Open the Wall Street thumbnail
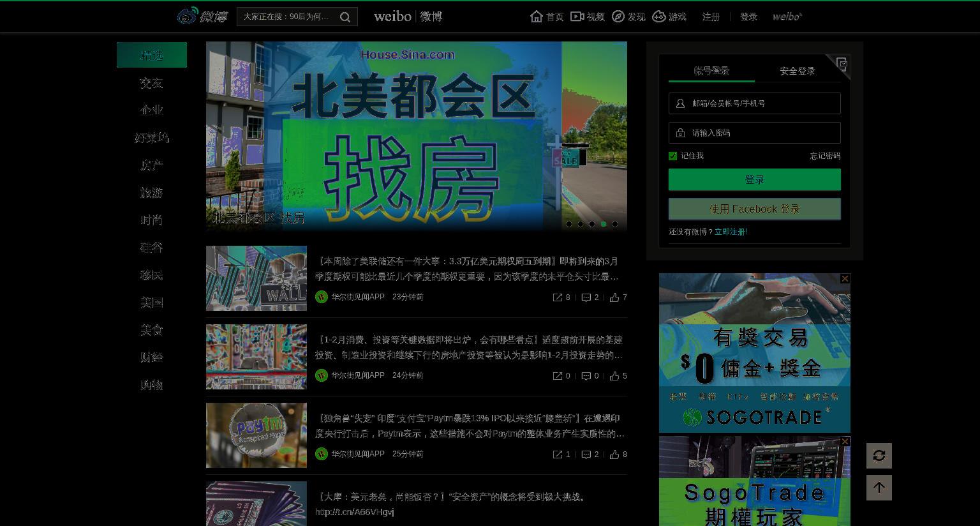Image resolution: width=980 pixels, height=526 pixels. point(256,278)
